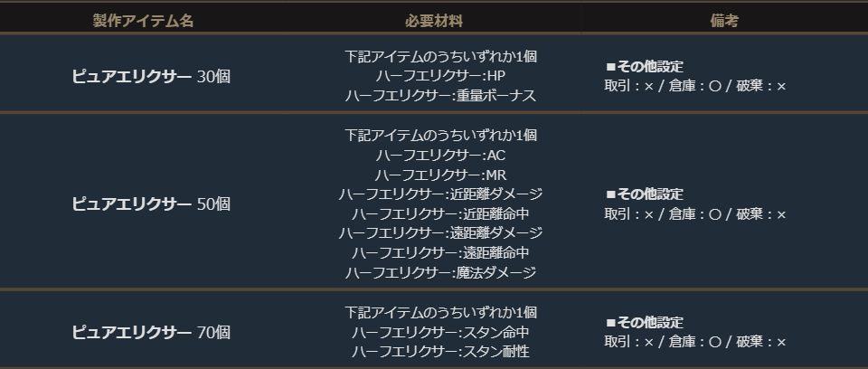
Task: Click the ハーフエリクサー:MR material entry
Action: [x=440, y=175]
